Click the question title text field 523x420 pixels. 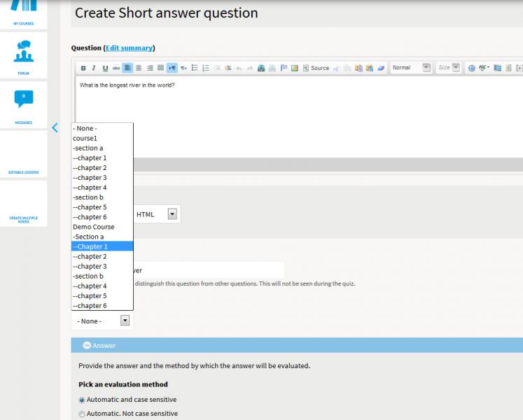209,270
